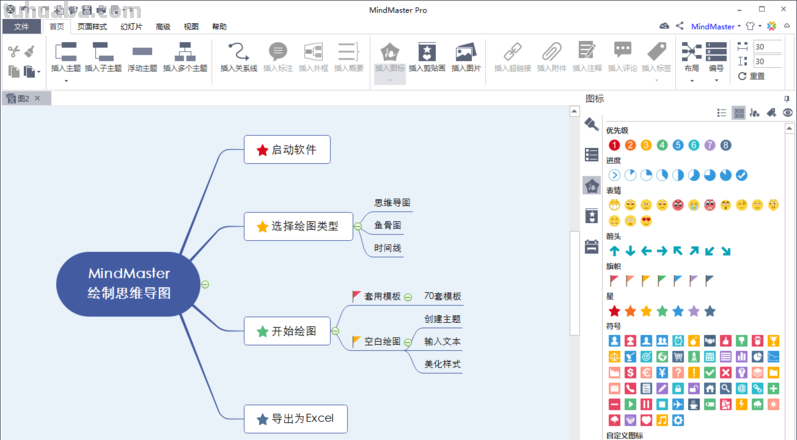
Task: Collapse the 选择绘图类型 branch
Action: 358,227
